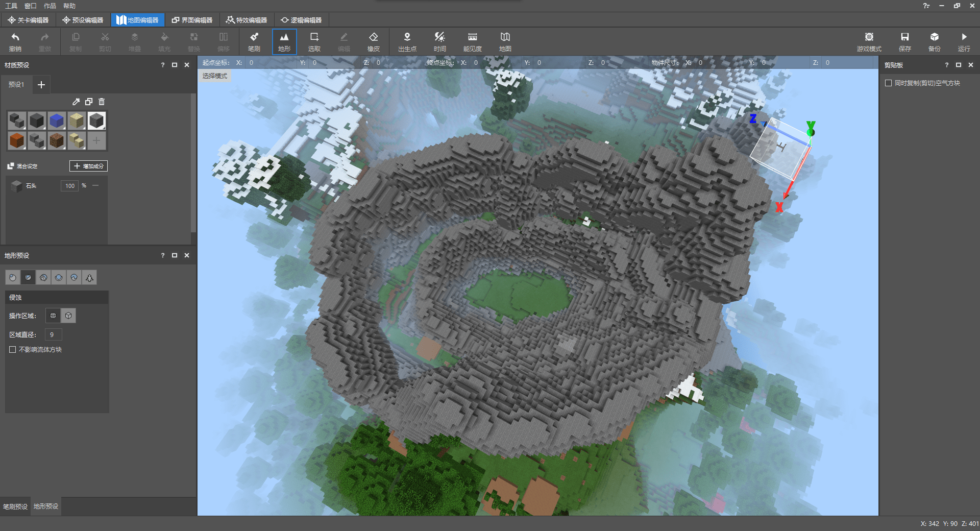
Task: Pick the blue block material swatch
Action: click(x=57, y=120)
